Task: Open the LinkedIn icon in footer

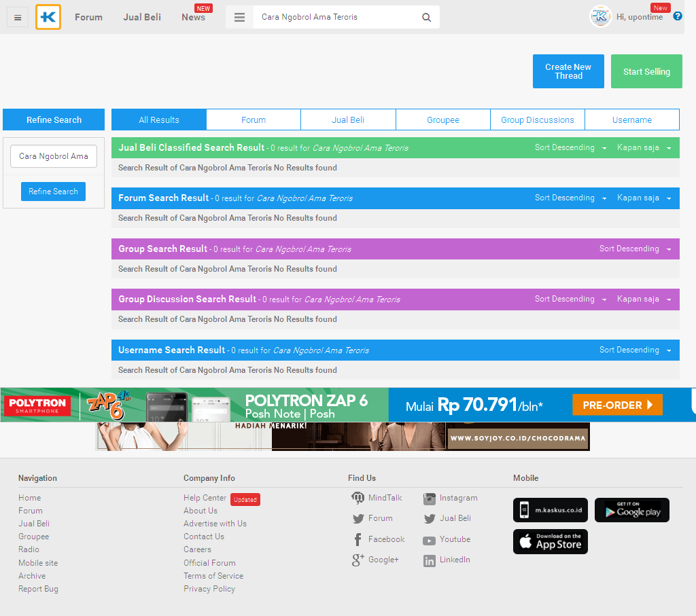Action: tap(430, 561)
